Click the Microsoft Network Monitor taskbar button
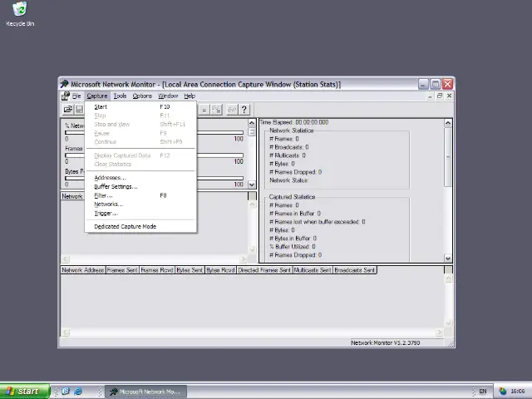The image size is (532, 399). [x=145, y=392]
